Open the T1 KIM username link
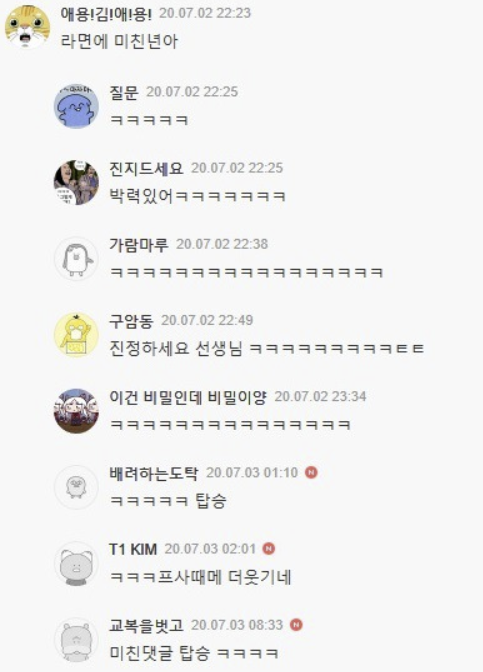This screenshot has height=672, width=483. pyautogui.click(x=133, y=549)
